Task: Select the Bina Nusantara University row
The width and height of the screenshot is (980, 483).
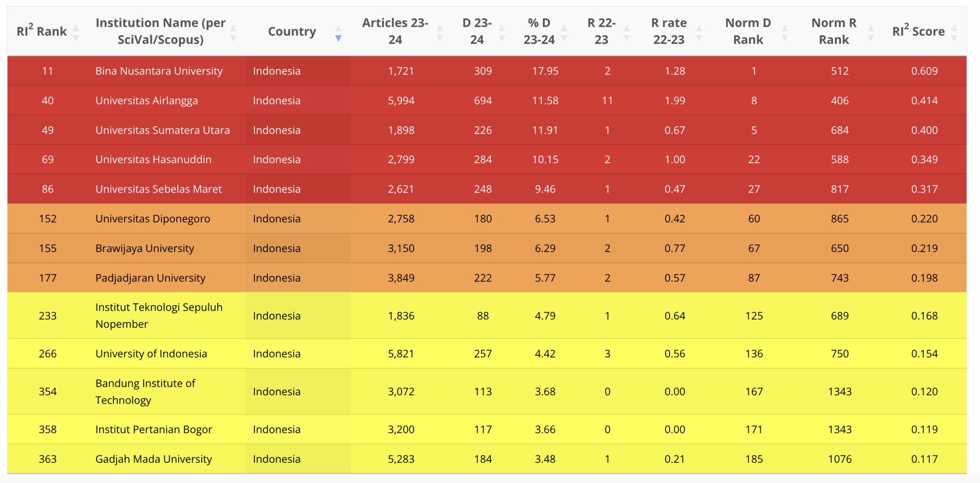Action: click(x=487, y=71)
